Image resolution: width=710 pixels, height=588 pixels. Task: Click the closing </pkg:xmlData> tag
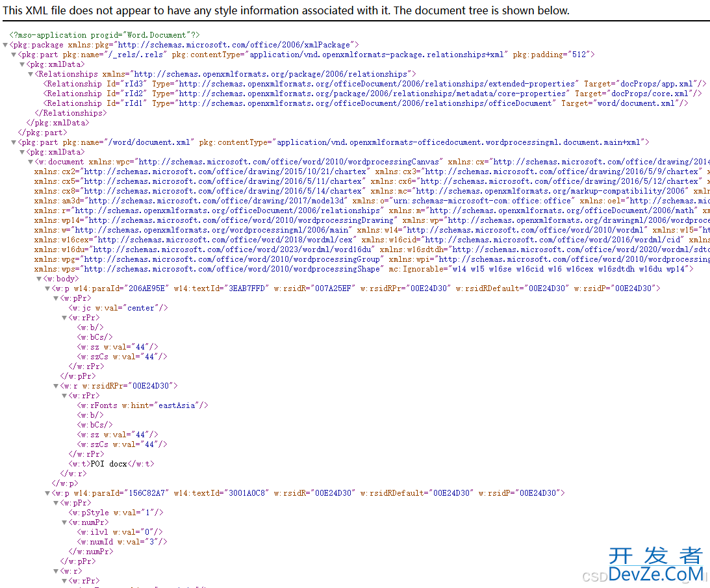click(x=58, y=123)
